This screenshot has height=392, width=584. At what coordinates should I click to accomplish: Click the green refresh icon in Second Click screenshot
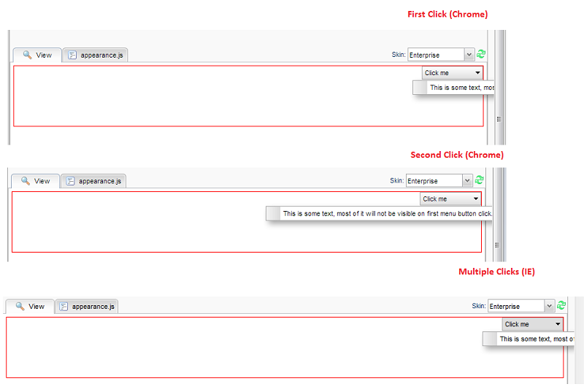480,180
